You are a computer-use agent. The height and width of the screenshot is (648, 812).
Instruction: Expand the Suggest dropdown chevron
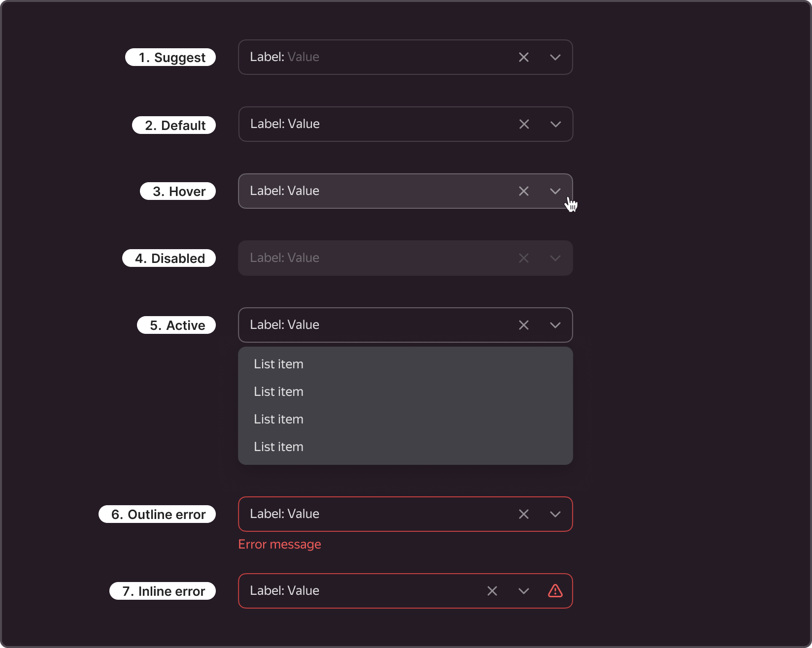pyautogui.click(x=555, y=58)
